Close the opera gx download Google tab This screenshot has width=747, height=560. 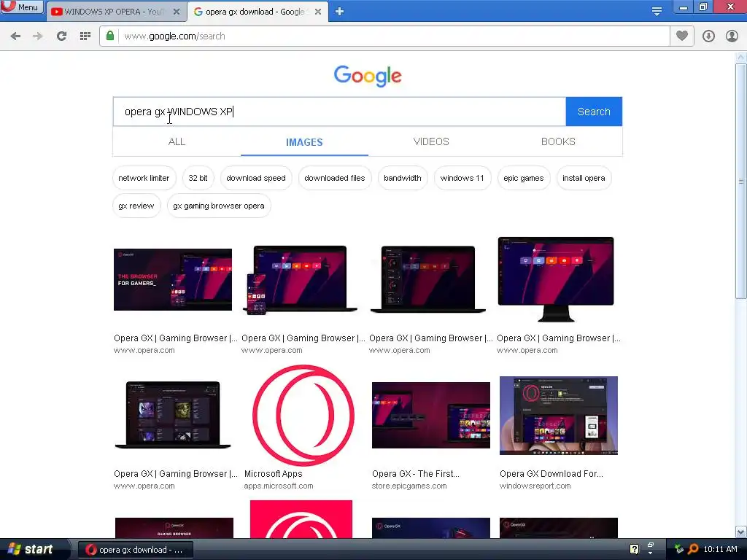(318, 12)
